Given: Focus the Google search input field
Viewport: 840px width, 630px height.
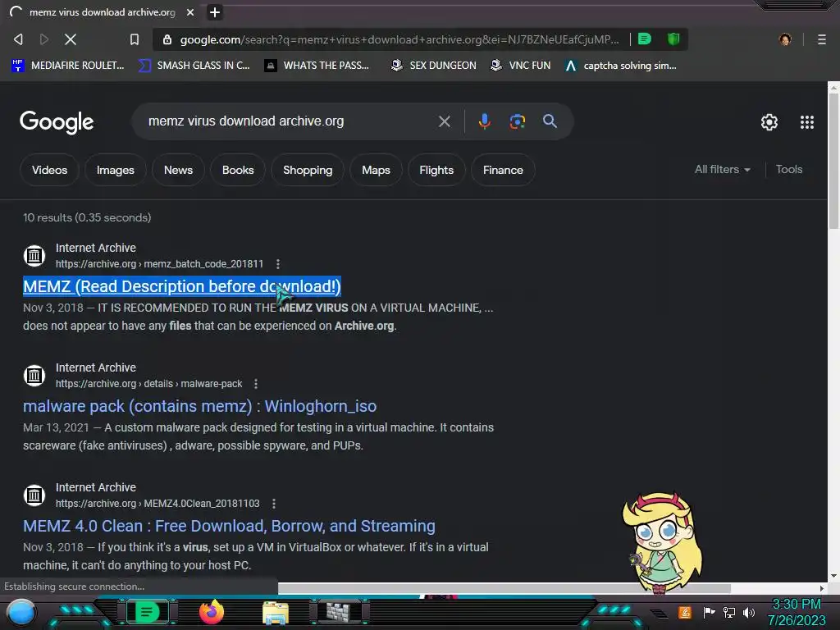Looking at the screenshot, I should click(x=290, y=121).
